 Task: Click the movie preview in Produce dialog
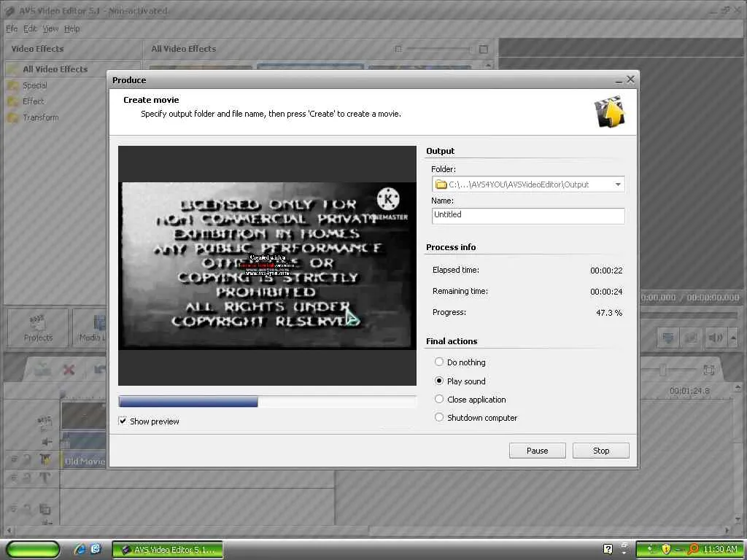[x=267, y=265]
